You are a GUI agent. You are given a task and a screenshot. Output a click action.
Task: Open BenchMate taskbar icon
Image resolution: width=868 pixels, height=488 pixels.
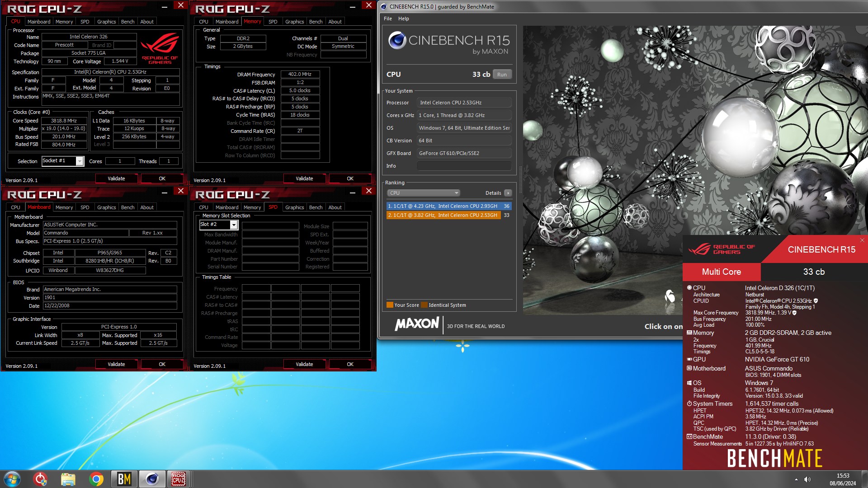(124, 479)
